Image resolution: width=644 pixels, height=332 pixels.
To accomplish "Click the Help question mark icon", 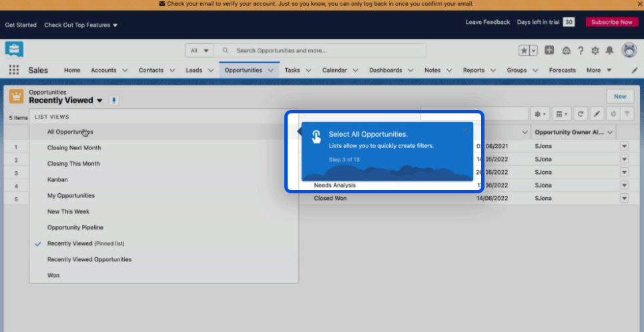I will coord(581,51).
